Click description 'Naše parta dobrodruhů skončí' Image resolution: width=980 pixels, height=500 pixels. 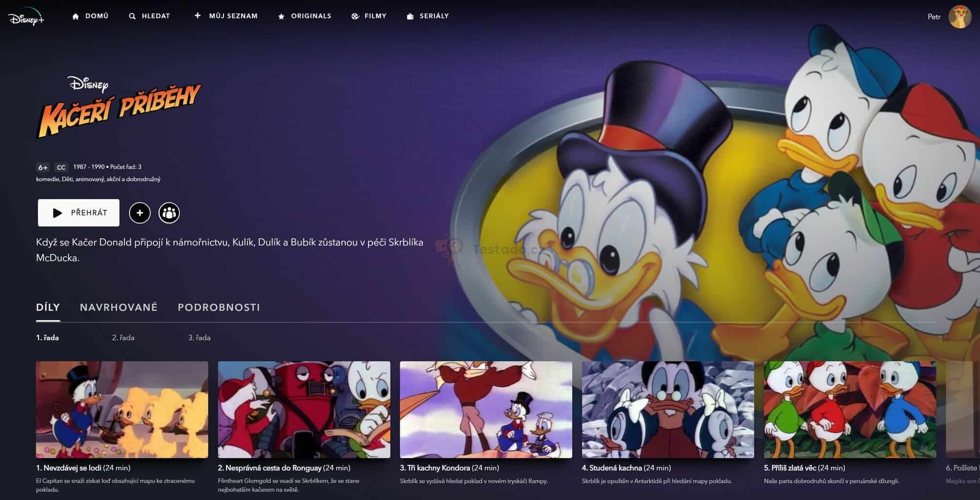[x=831, y=481]
